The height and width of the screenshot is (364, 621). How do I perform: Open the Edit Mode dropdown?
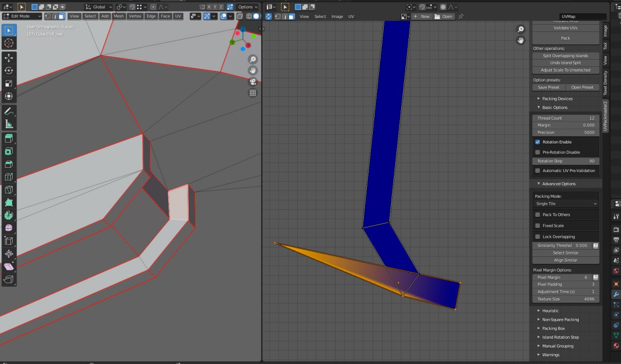[22, 16]
